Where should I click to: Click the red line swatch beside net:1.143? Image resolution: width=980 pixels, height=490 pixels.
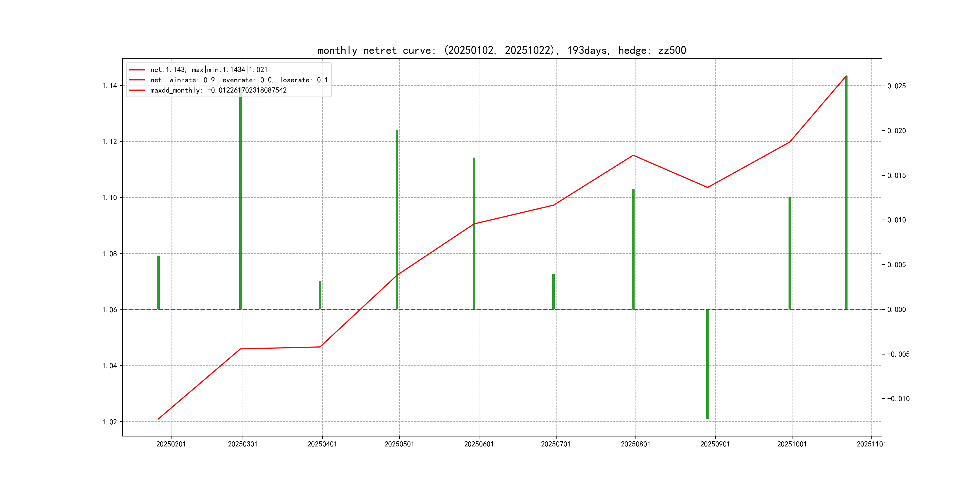(137, 70)
